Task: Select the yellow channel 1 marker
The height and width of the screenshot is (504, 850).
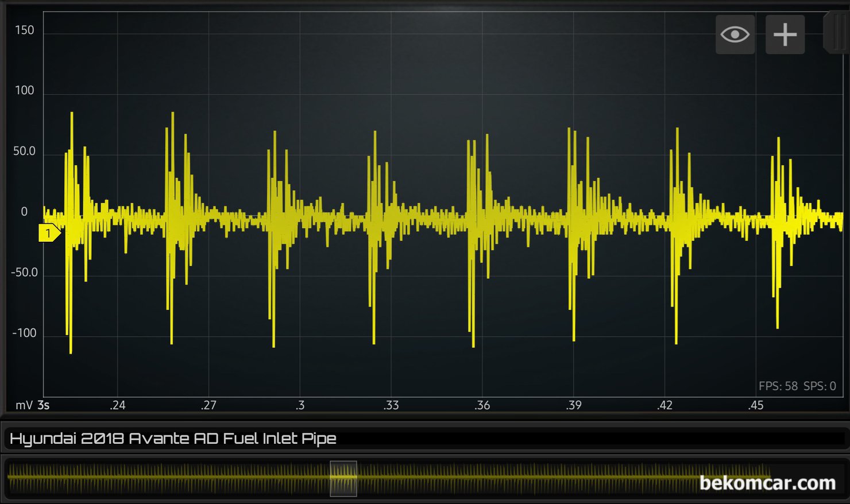Action: (49, 233)
